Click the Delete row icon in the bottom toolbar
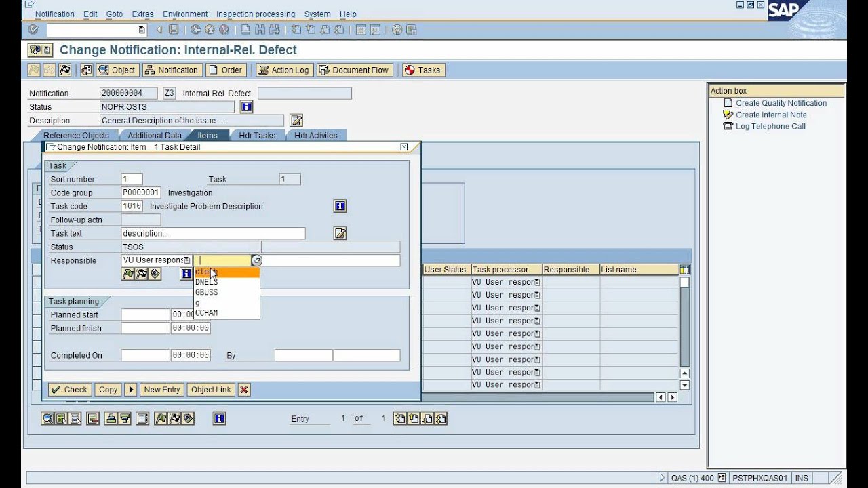The image size is (868, 488). coord(92,419)
